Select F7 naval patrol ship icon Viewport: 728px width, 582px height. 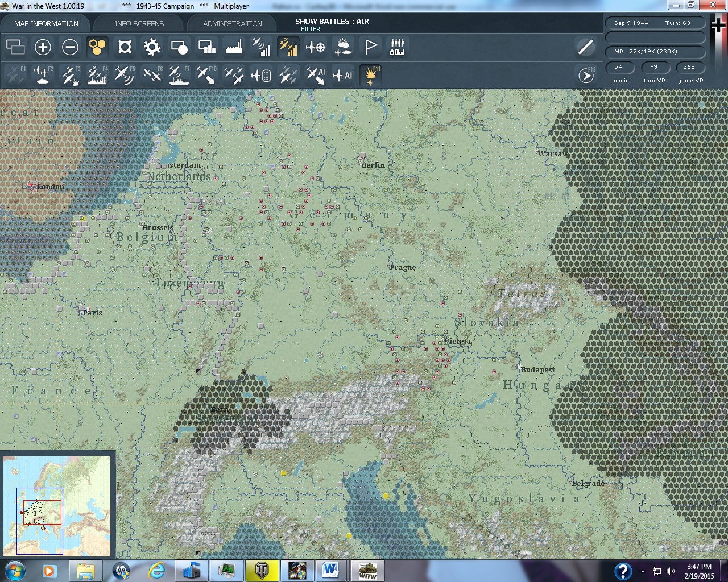[x=179, y=75]
